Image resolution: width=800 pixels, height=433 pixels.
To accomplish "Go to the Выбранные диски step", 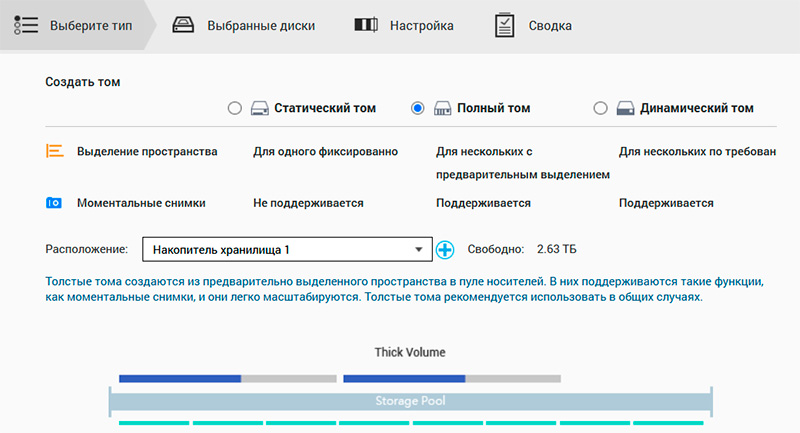I will [260, 25].
